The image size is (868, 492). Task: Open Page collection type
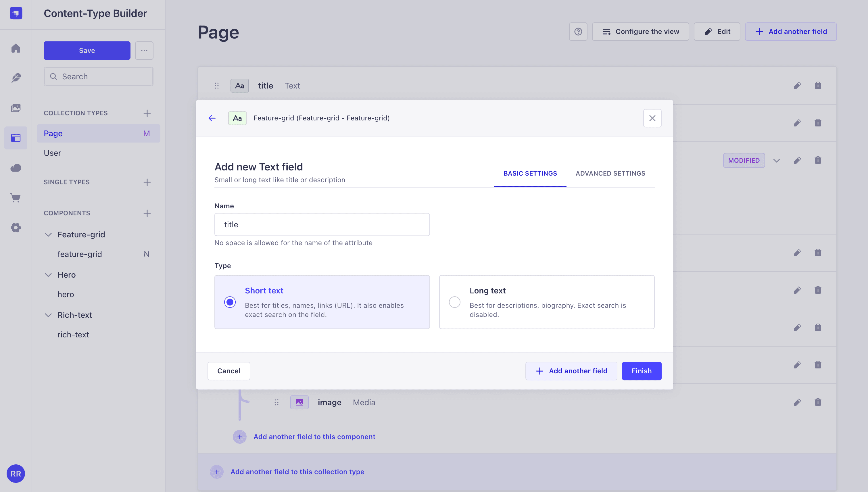tap(98, 133)
